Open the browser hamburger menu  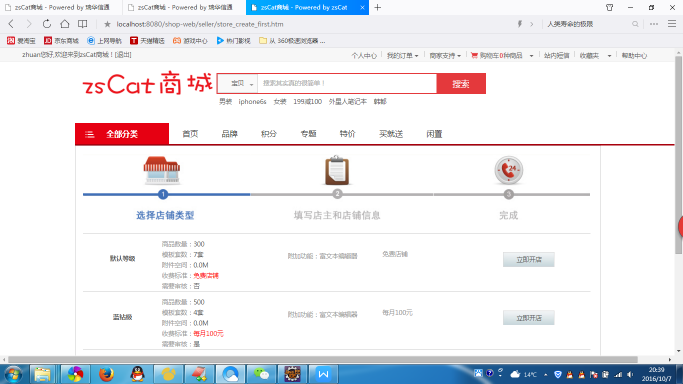pyautogui.click(x=672, y=24)
